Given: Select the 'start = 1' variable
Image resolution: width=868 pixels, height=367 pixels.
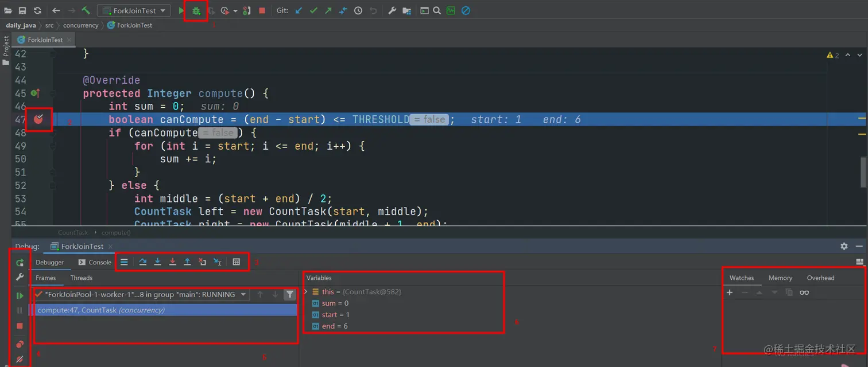Looking at the screenshot, I should point(330,315).
